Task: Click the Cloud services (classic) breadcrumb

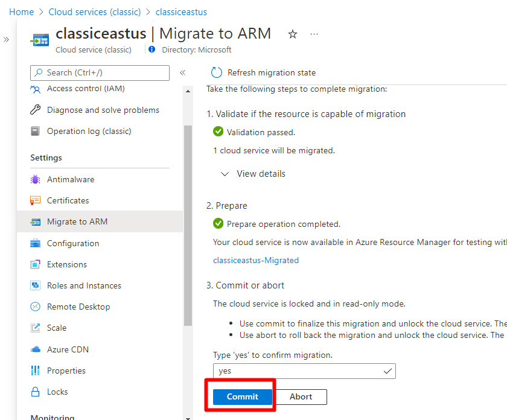Action: pyautogui.click(x=95, y=12)
